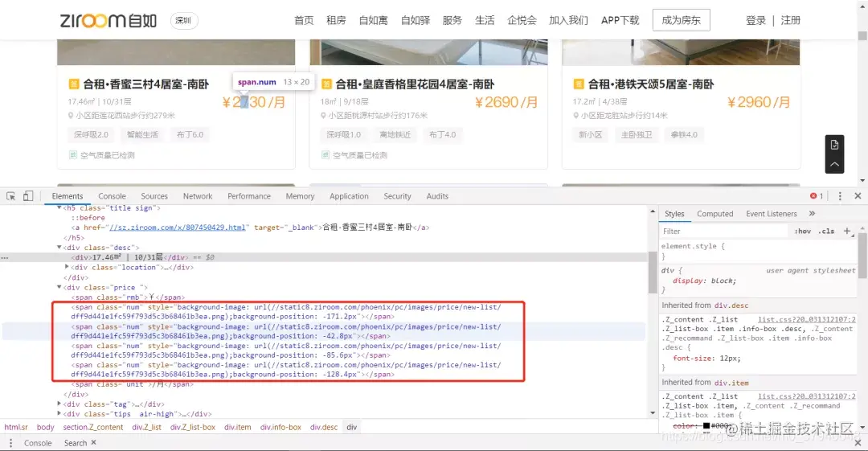
Task: Click 首页 in site navigation
Action: coord(304,21)
